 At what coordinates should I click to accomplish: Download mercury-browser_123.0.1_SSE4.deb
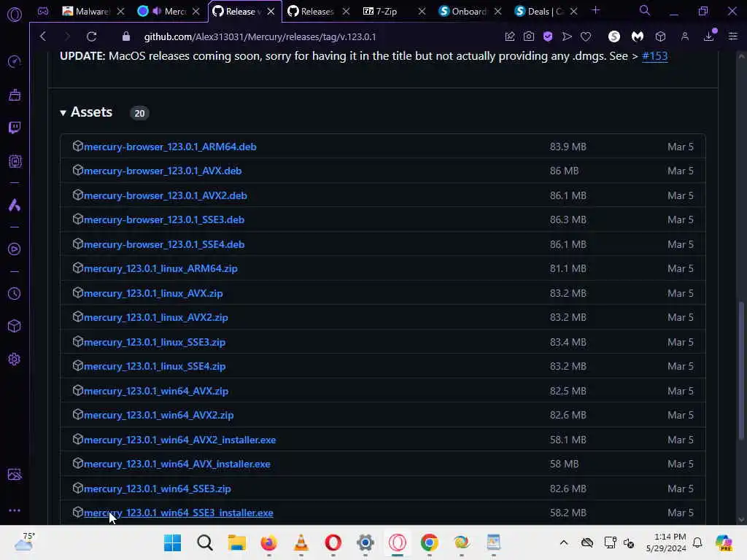[x=164, y=244]
